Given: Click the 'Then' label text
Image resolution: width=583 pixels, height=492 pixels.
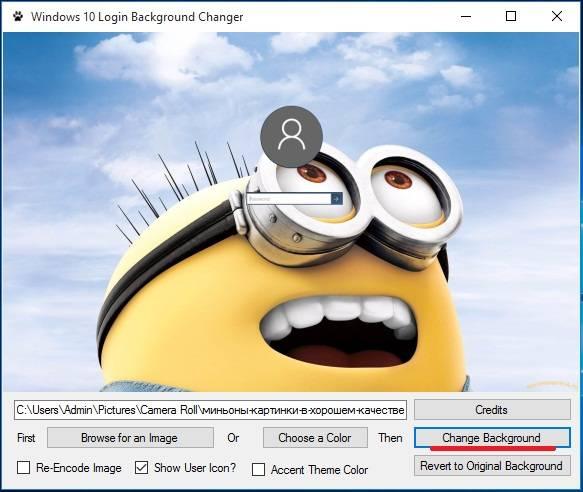Looking at the screenshot, I should 390,438.
